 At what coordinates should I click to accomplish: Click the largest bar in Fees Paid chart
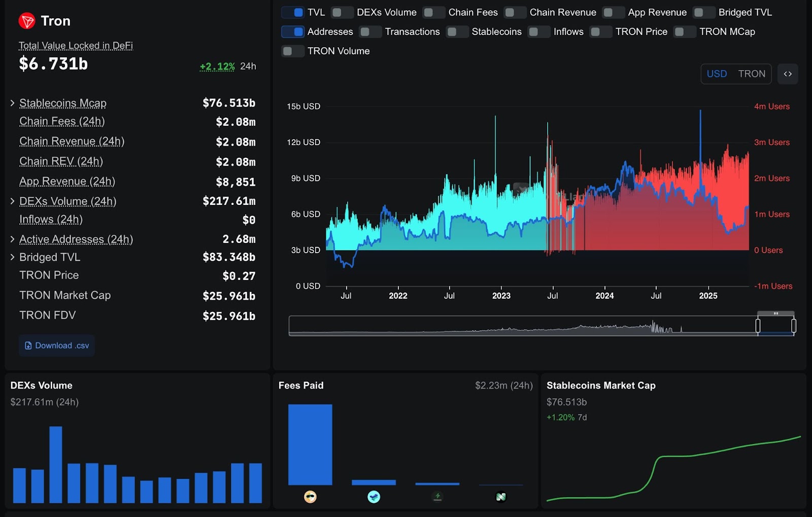pyautogui.click(x=310, y=444)
